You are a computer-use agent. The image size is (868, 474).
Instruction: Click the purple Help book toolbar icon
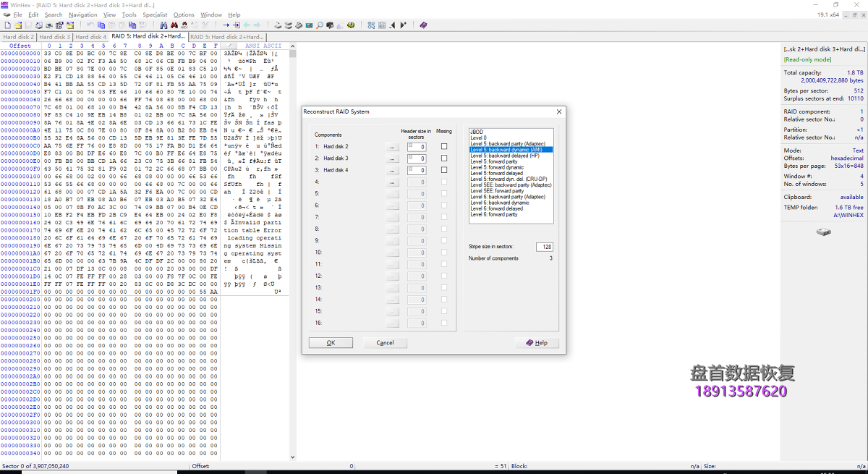pyautogui.click(x=423, y=25)
